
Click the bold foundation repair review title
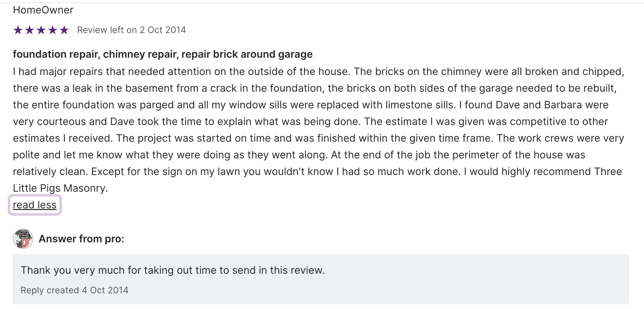tap(162, 54)
